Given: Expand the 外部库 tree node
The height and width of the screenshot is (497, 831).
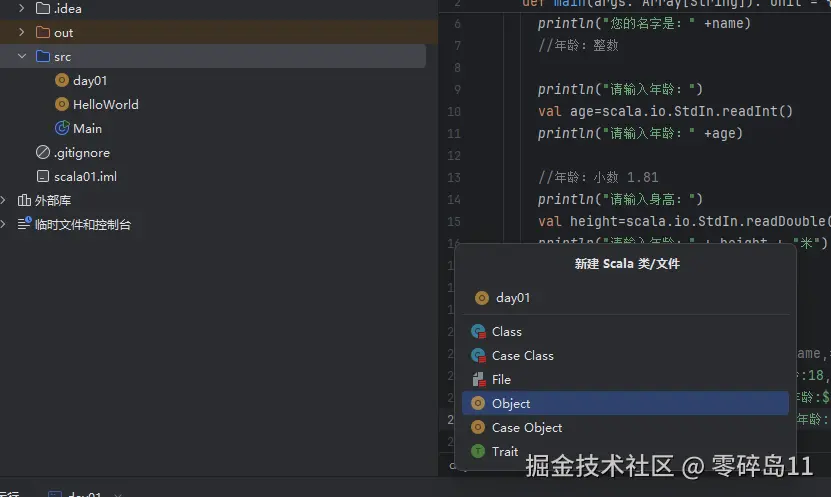Looking at the screenshot, I should pyautogui.click(x=3, y=200).
